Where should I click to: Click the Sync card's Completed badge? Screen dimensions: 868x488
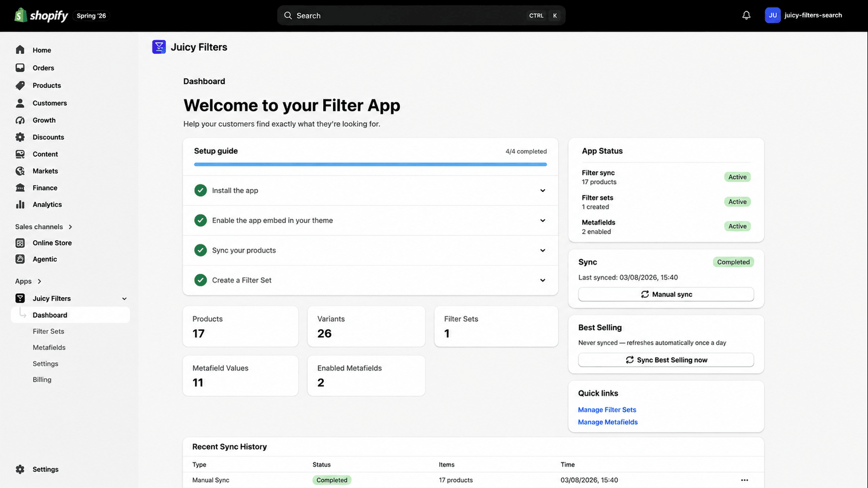(733, 262)
